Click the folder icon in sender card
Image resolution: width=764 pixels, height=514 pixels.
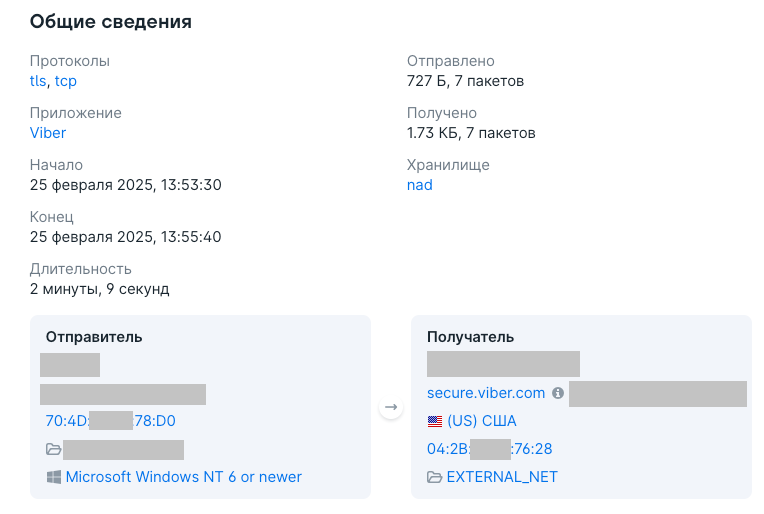pyautogui.click(x=54, y=449)
